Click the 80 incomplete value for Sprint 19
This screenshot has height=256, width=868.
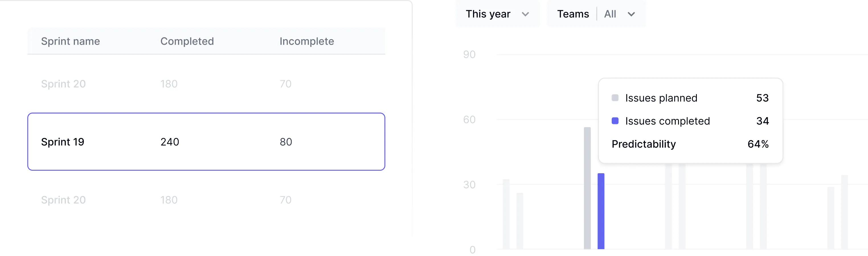click(x=286, y=142)
